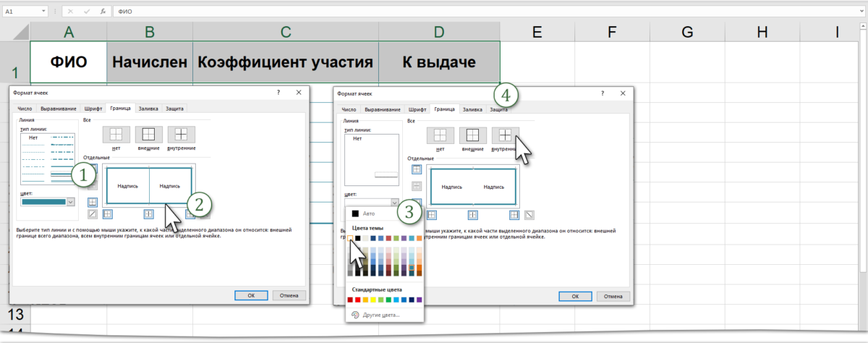Select the 'внутренние' border preset in right dialog
Image resolution: width=868 pixels, height=343 pixels.
(x=504, y=135)
